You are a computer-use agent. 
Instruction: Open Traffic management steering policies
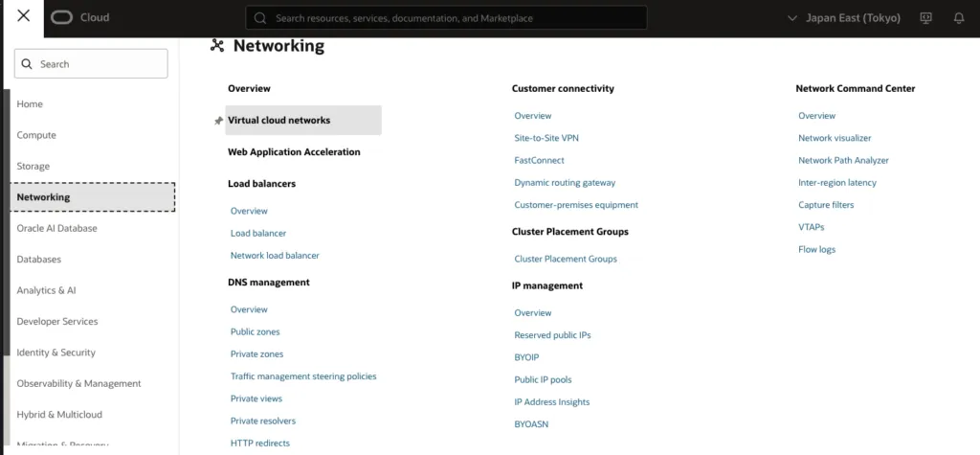[303, 376]
